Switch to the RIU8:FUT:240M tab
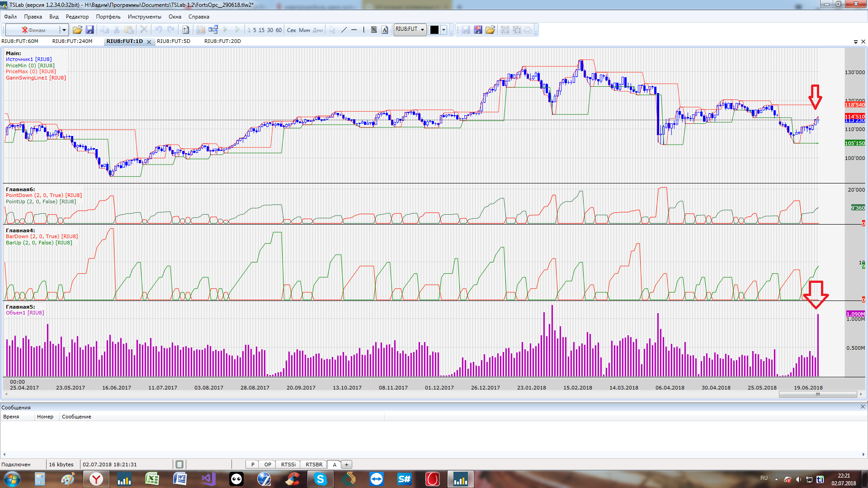 [x=72, y=41]
